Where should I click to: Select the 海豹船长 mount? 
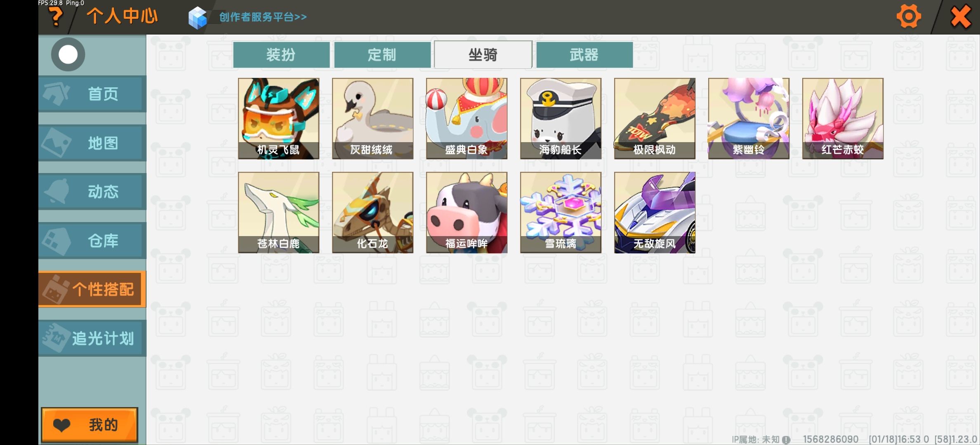point(561,119)
